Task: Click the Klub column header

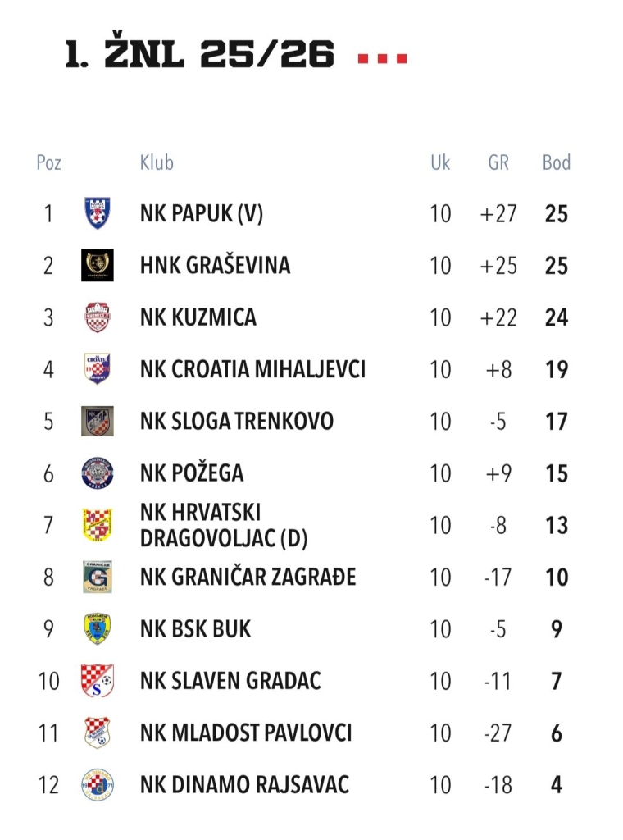Action: coord(157,162)
